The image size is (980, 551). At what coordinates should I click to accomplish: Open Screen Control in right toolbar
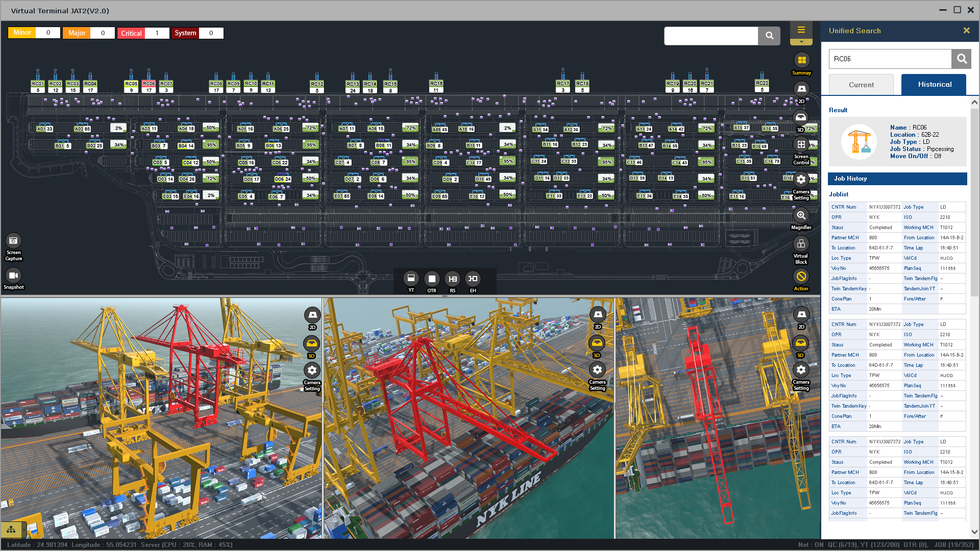[x=801, y=145]
